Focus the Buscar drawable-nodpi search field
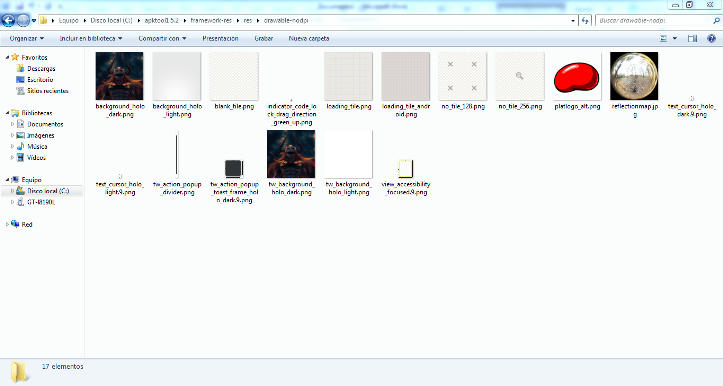 click(x=654, y=20)
